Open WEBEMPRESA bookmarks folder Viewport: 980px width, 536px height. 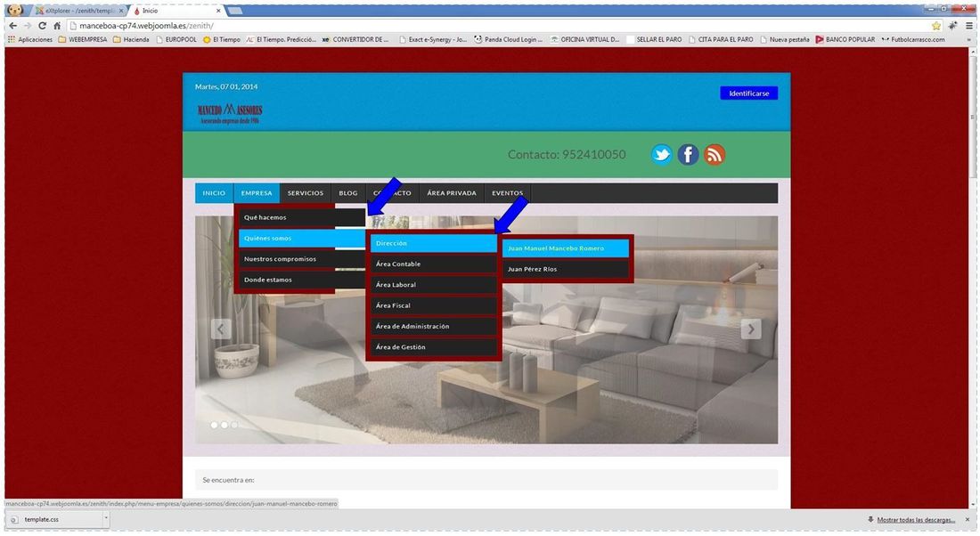(x=83, y=39)
